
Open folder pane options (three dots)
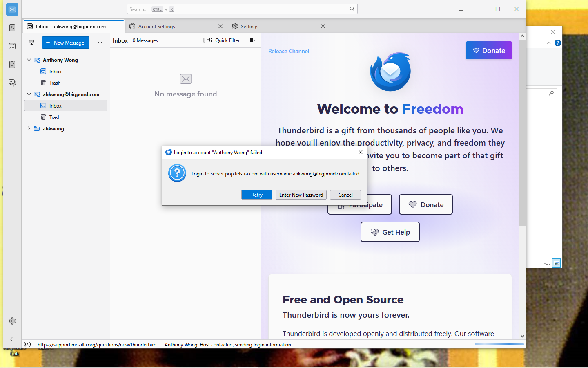click(x=100, y=43)
